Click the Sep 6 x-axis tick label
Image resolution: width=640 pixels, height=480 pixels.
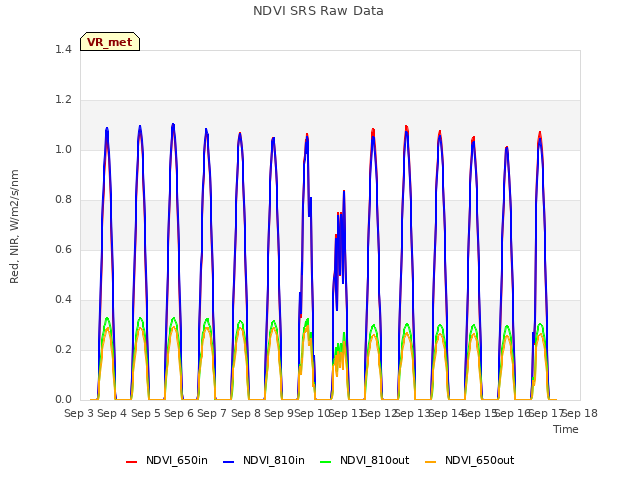tap(179, 413)
